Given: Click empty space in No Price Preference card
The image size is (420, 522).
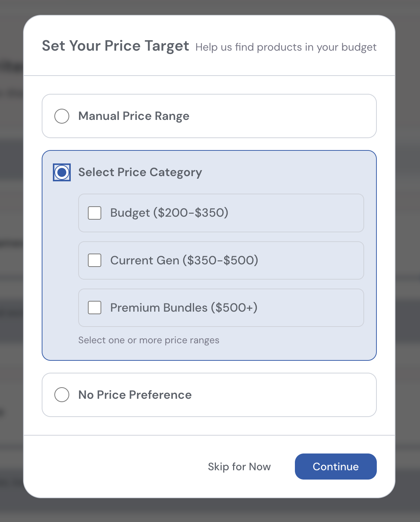Looking at the screenshot, I should (290, 395).
